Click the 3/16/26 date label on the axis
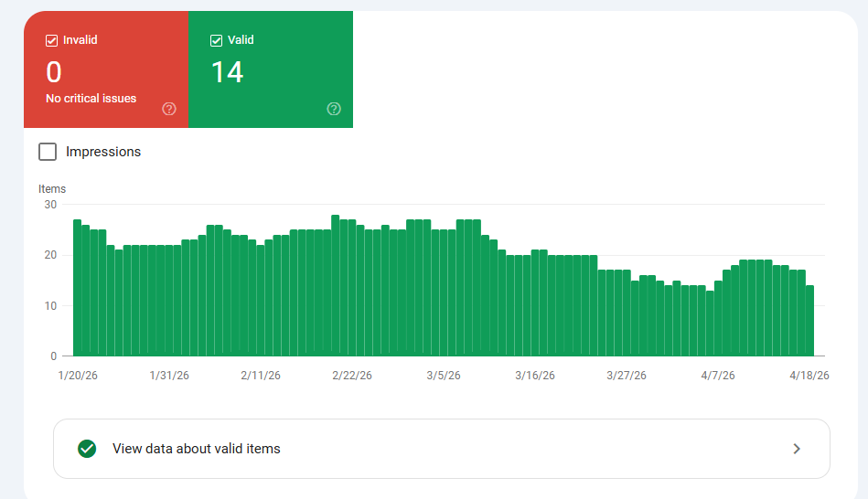This screenshot has height=499, width=868. pos(535,376)
